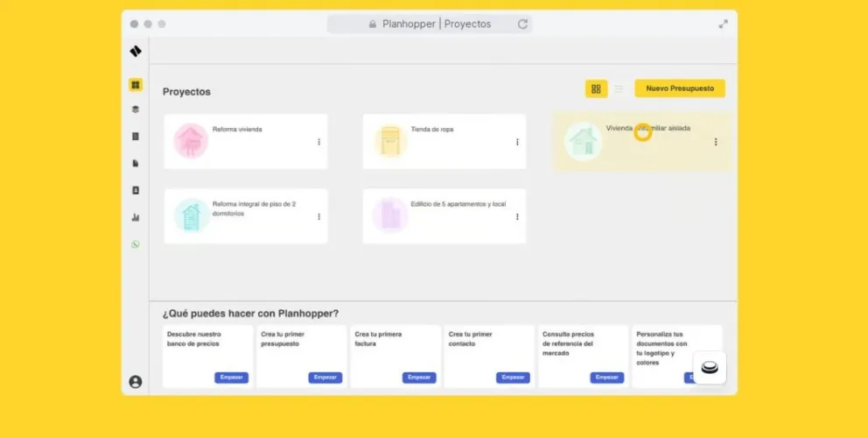Click the Personaliza tus documentos card text
Image resolution: width=868 pixels, height=438 pixels.
662,349
